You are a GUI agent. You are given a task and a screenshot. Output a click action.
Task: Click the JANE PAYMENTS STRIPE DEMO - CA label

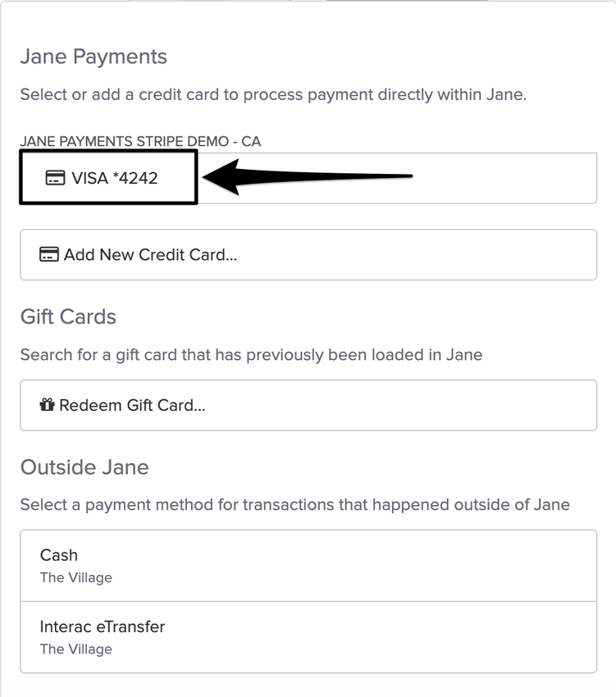click(x=140, y=141)
